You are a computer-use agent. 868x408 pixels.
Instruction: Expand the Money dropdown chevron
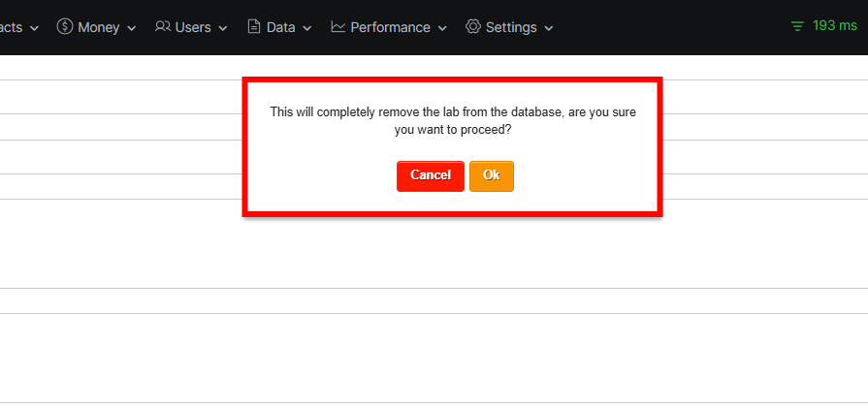tap(132, 28)
